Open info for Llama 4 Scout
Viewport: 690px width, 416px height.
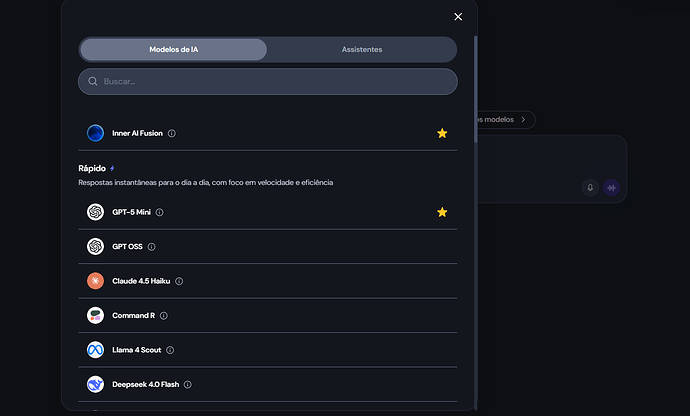pos(170,350)
